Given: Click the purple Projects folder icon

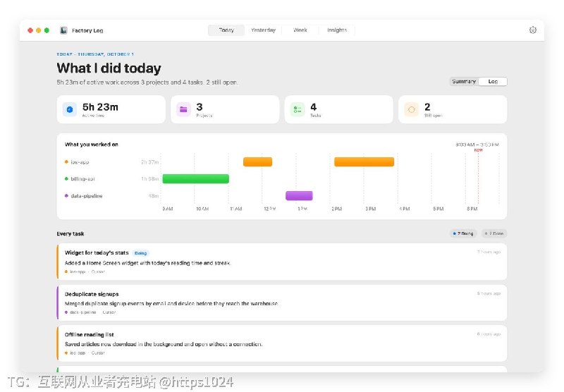Looking at the screenshot, I should coord(183,109).
